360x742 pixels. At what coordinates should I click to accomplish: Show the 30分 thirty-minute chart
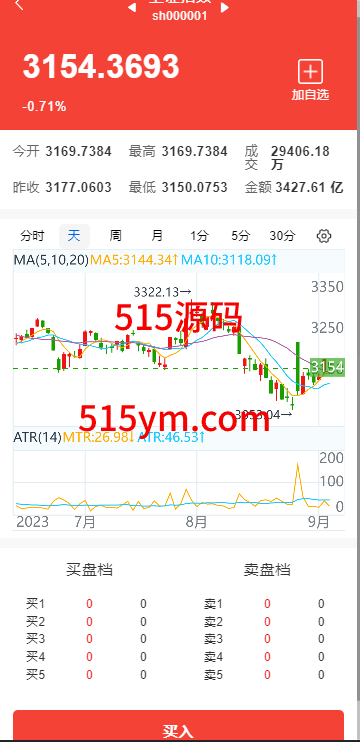coord(282,236)
